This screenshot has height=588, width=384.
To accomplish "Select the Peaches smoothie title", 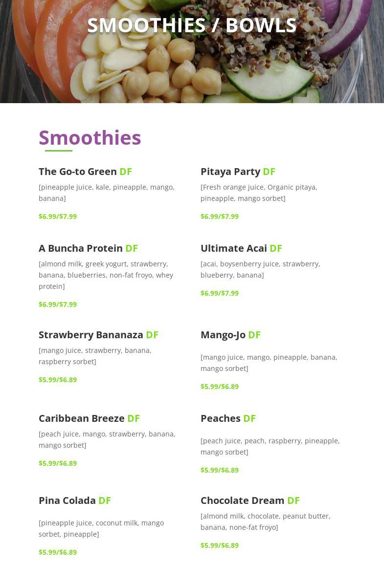I will point(221,418).
